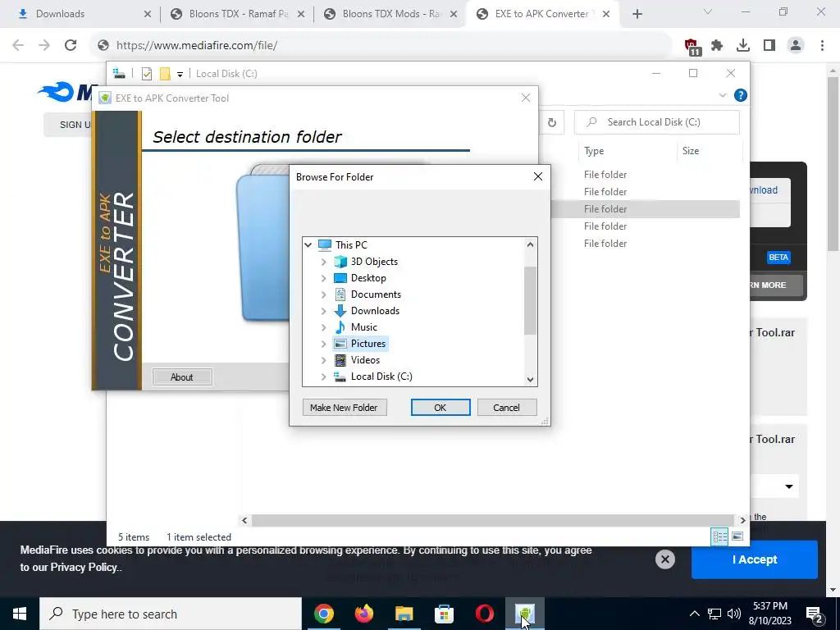
Task: Expand the Documents tree node
Action: click(323, 294)
